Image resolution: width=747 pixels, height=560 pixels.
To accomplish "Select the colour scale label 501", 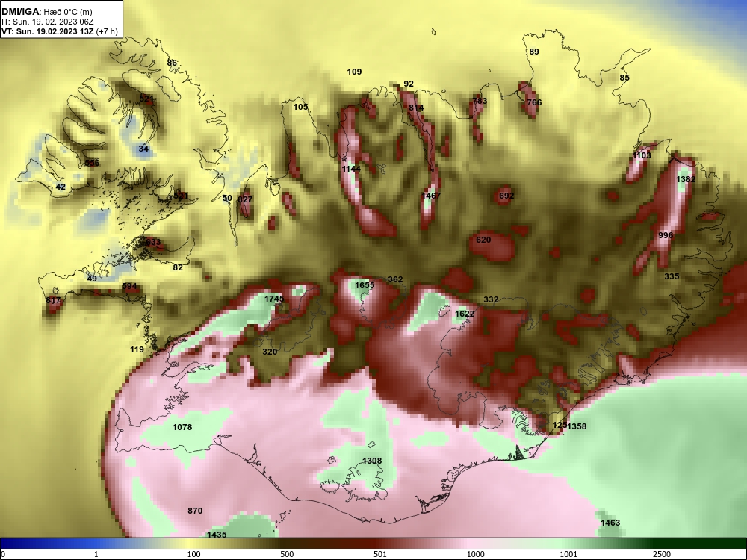I will tap(380, 554).
